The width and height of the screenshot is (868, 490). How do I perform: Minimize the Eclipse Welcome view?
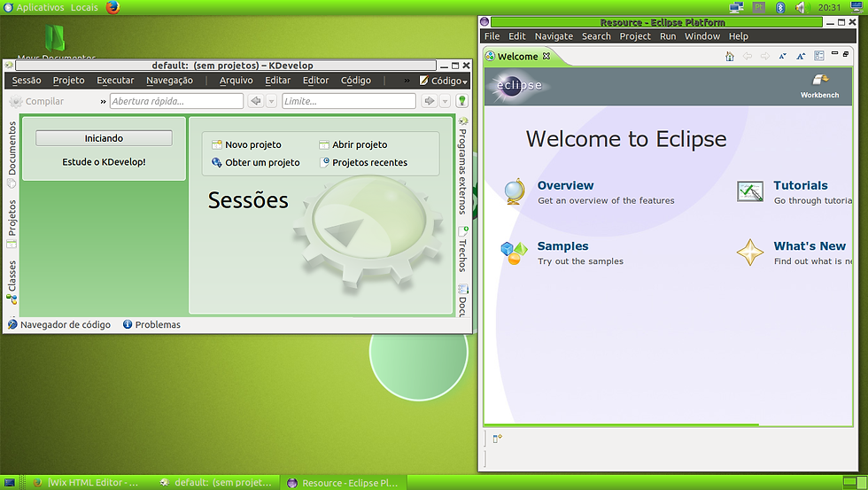[x=834, y=53]
